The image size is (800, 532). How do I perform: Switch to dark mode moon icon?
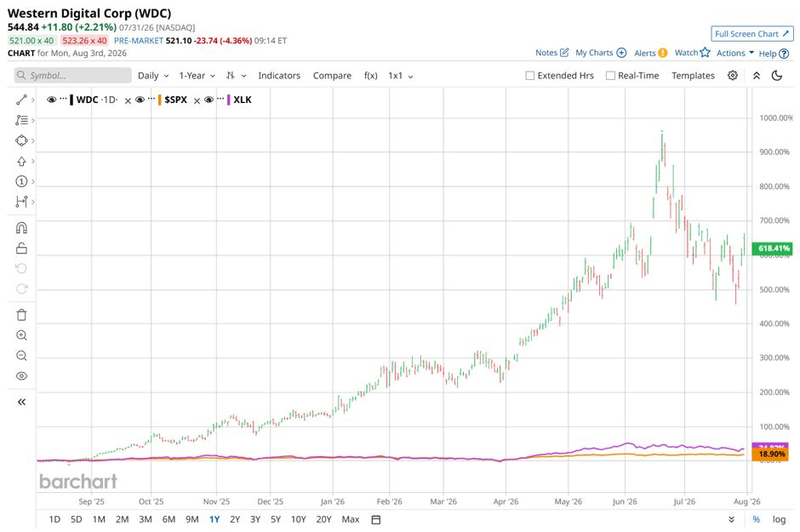[x=777, y=76]
